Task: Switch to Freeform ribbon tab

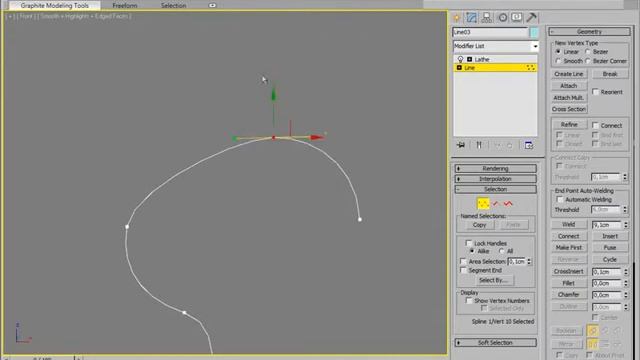Action: pyautogui.click(x=125, y=6)
